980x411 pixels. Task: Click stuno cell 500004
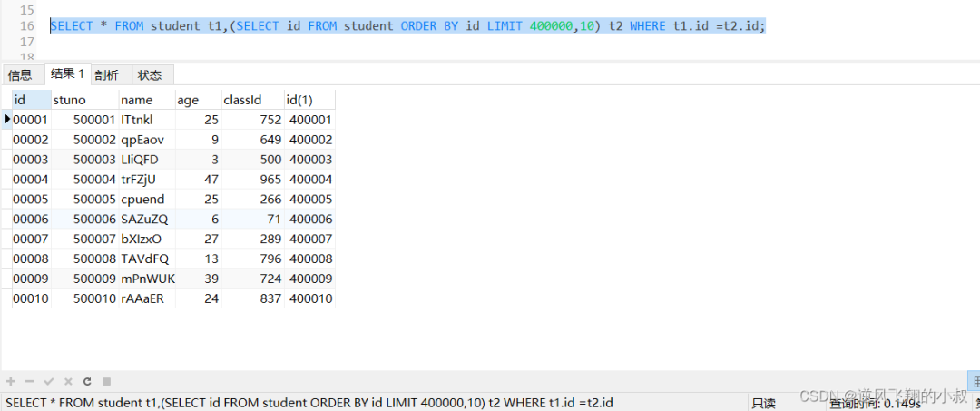85,180
